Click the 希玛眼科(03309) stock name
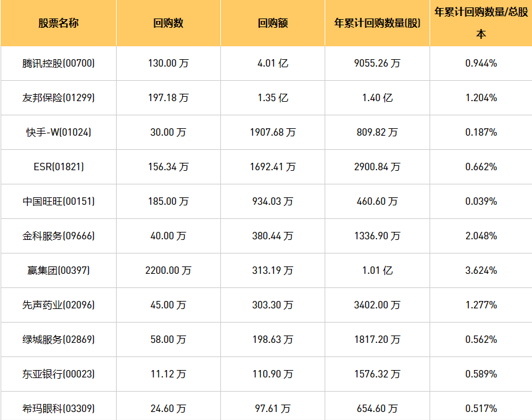Viewport: 532px width, 420px height. pyautogui.click(x=58, y=408)
